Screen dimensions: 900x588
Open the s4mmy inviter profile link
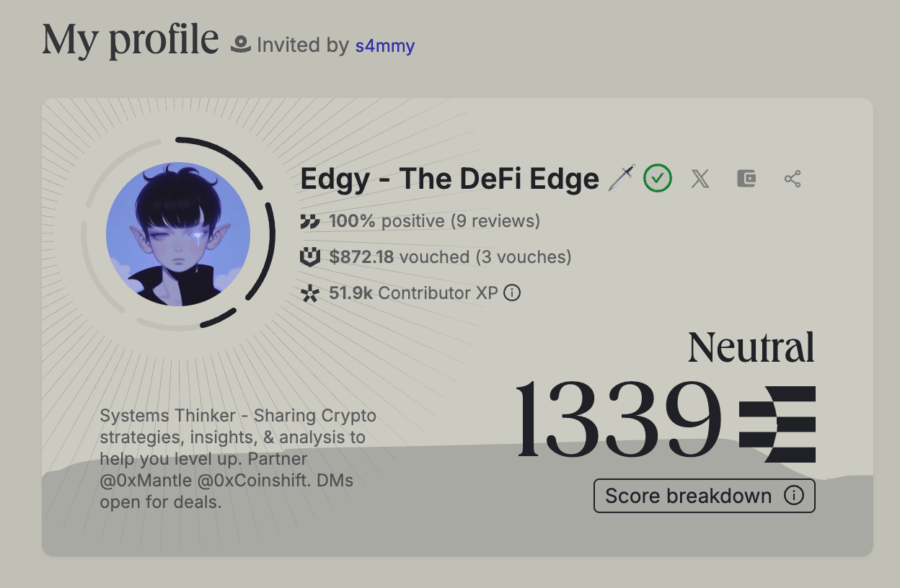(385, 45)
